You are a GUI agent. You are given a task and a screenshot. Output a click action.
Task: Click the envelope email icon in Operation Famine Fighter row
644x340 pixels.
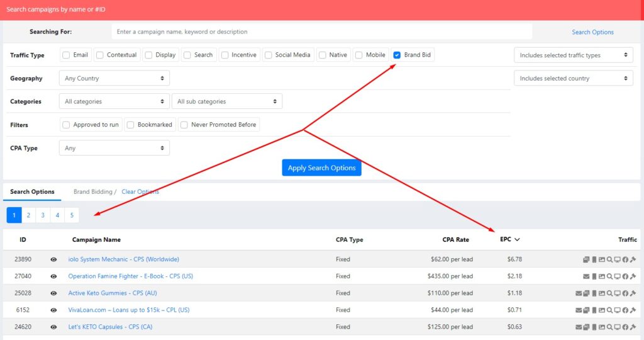[586, 276]
